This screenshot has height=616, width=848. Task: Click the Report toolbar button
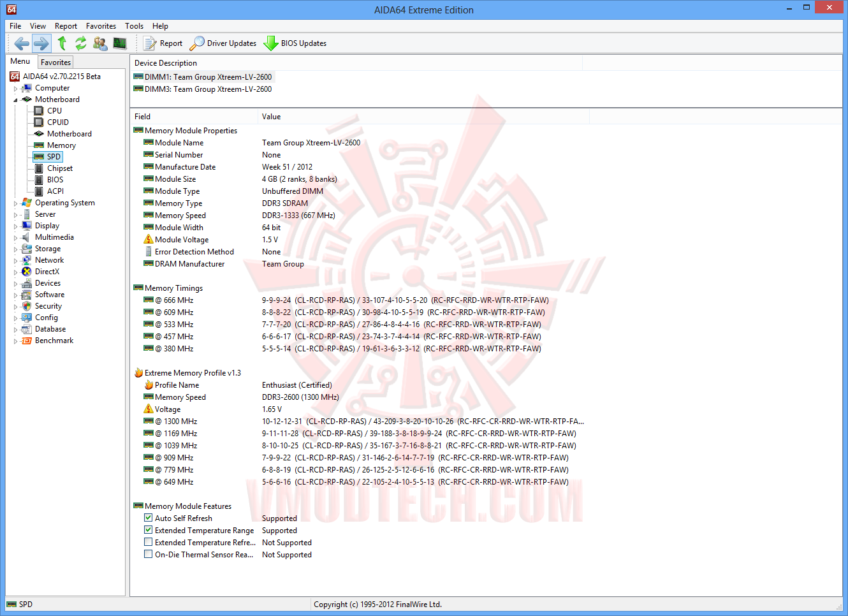pos(163,43)
